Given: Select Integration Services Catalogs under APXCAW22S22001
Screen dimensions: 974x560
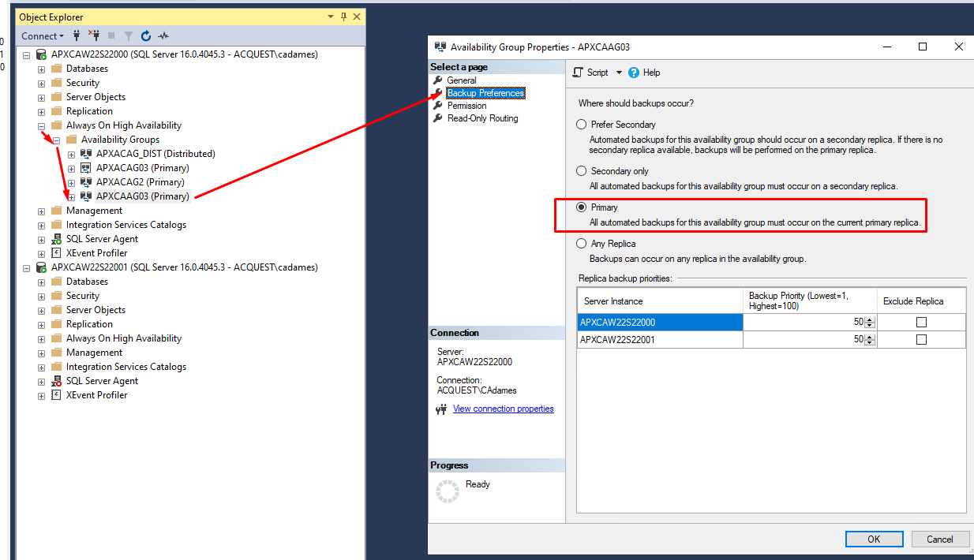Looking at the screenshot, I should click(x=126, y=367).
